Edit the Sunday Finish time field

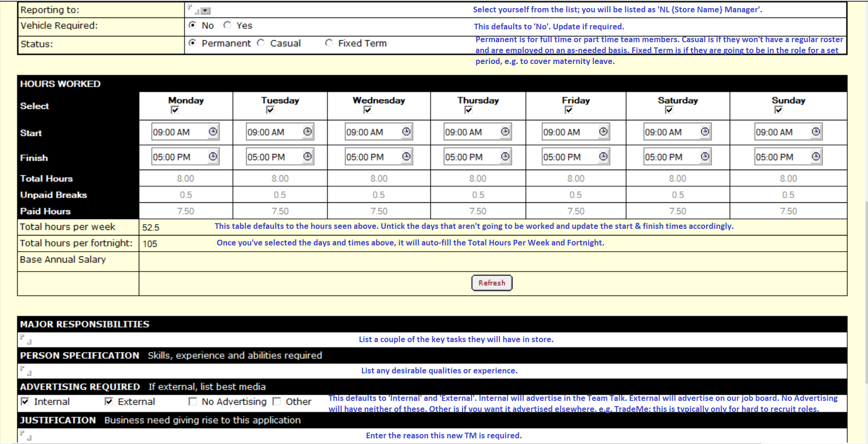click(783, 157)
